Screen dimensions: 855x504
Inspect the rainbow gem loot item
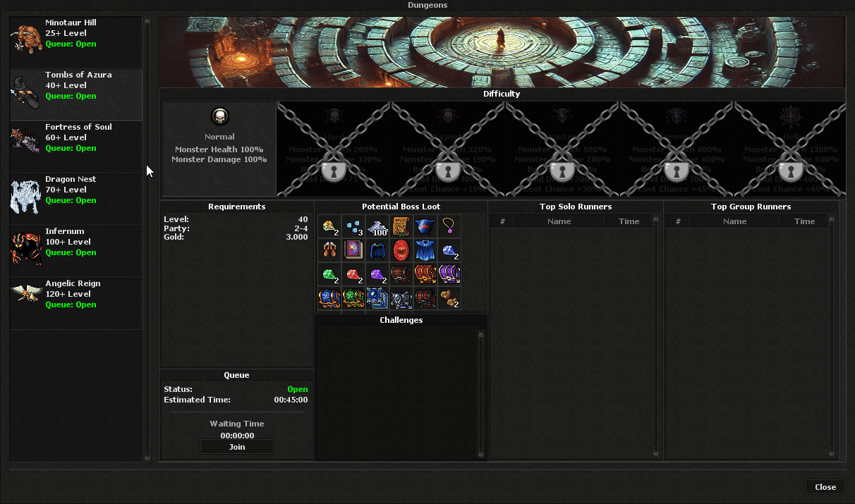click(x=329, y=227)
